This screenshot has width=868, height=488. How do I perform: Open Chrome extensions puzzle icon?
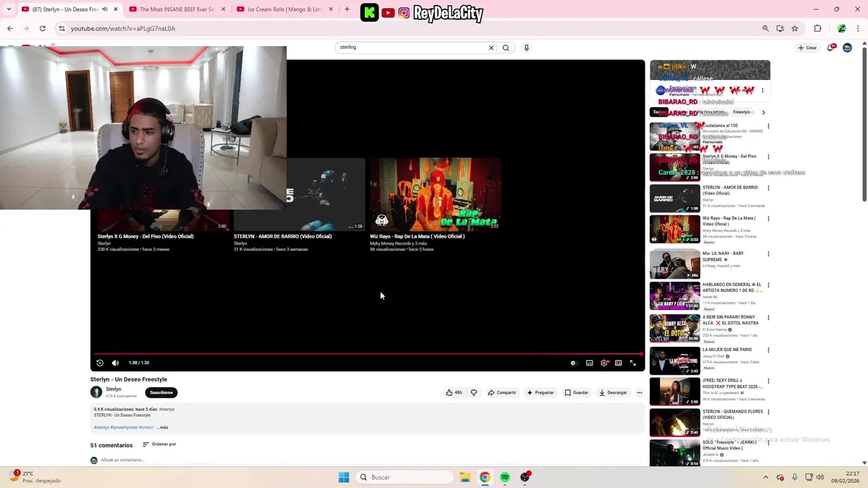[x=818, y=28]
